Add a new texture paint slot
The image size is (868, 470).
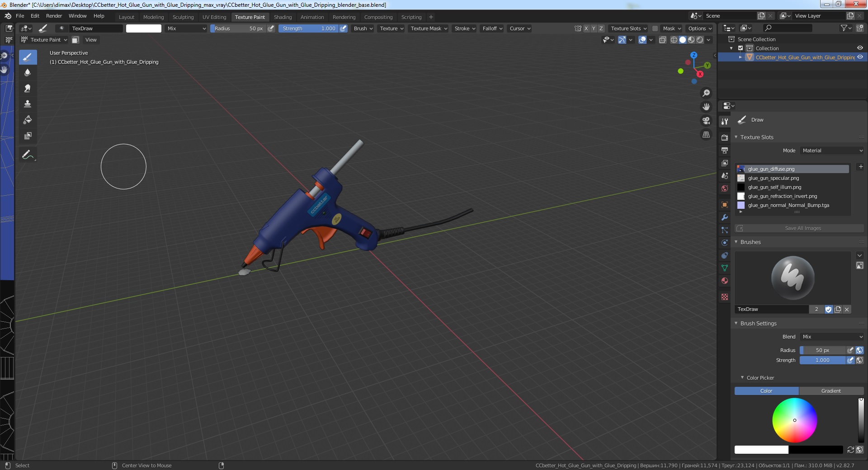click(861, 167)
